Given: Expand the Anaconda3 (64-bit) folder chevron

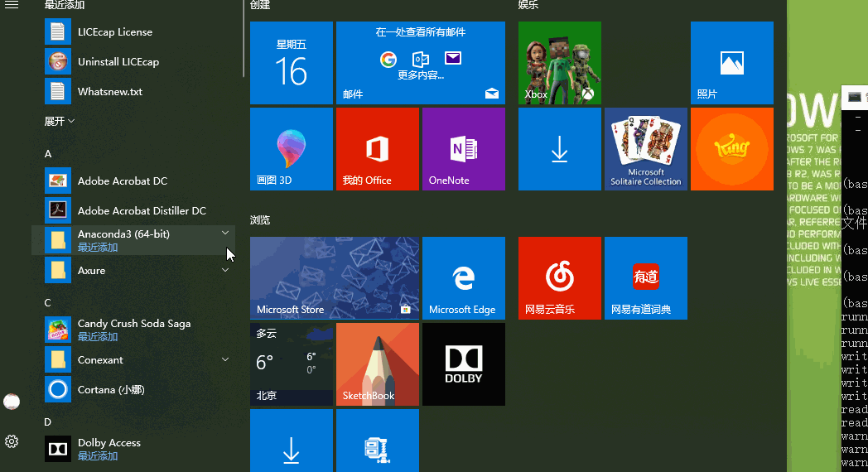Looking at the screenshot, I should pyautogui.click(x=225, y=234).
